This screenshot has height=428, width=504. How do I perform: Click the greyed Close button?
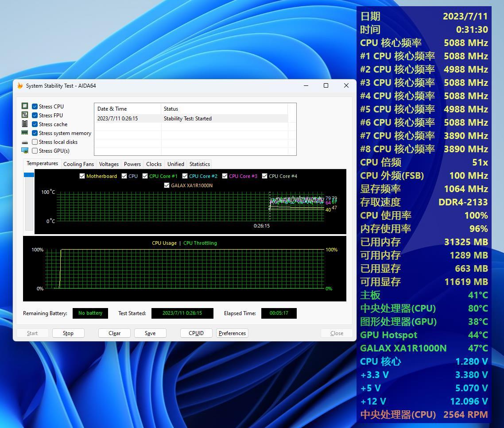point(337,333)
